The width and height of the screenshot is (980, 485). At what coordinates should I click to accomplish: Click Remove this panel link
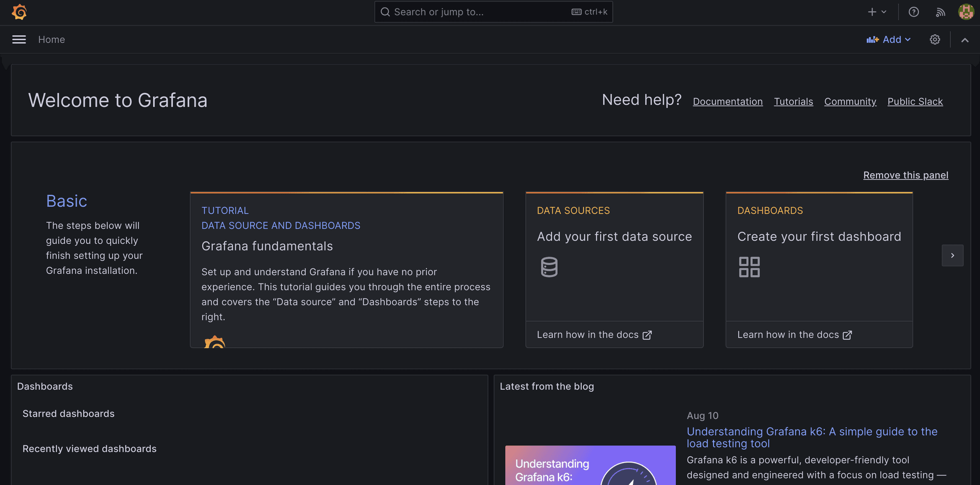pos(905,175)
